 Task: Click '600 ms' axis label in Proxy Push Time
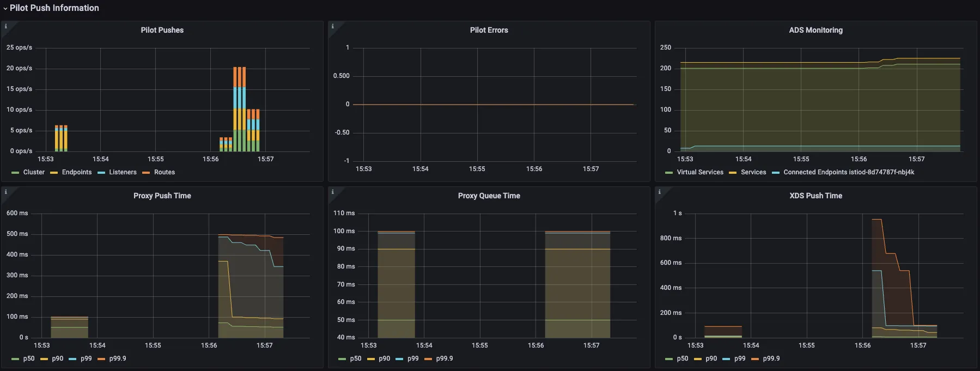pyautogui.click(x=17, y=213)
